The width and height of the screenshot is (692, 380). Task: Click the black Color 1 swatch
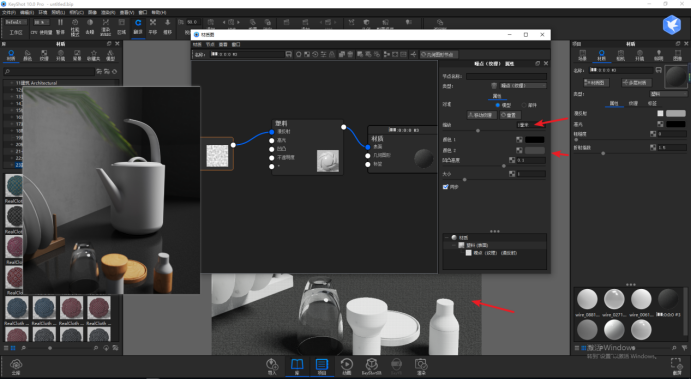[534, 140]
